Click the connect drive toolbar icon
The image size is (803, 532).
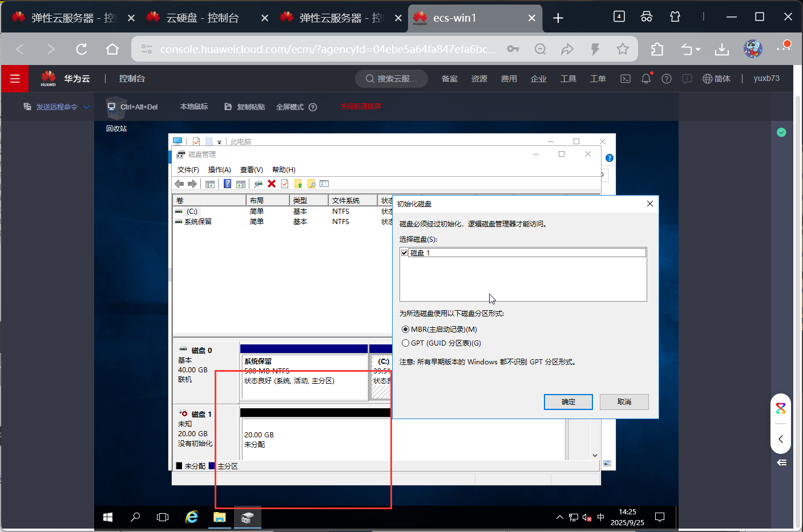[x=258, y=184]
